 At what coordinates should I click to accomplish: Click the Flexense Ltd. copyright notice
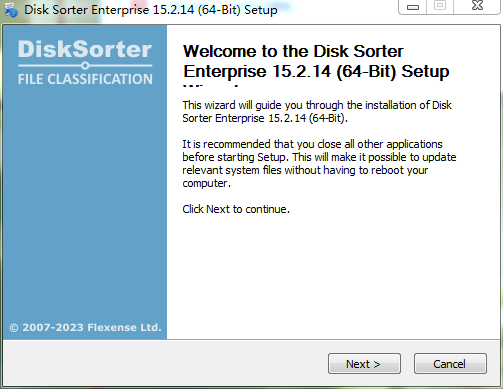tap(85, 327)
